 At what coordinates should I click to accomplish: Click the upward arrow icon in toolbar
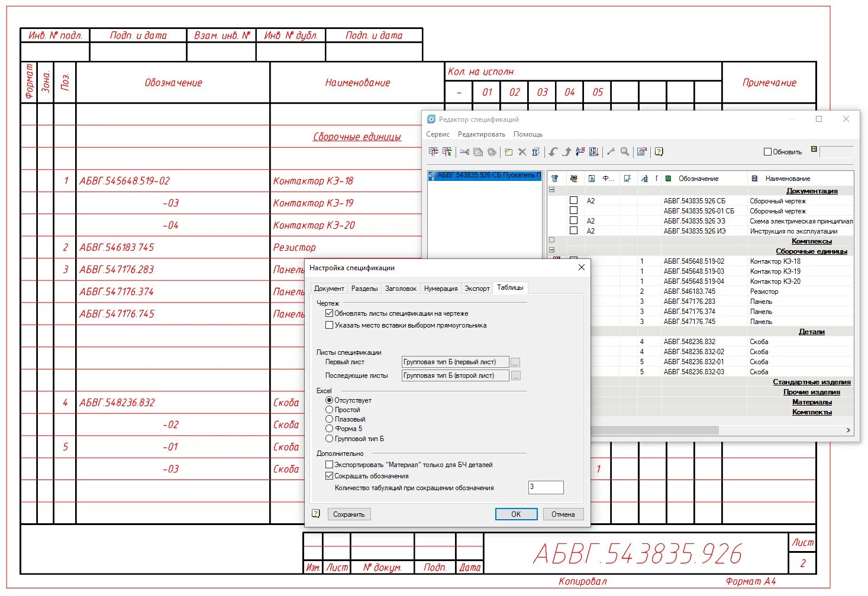pyautogui.click(x=567, y=152)
